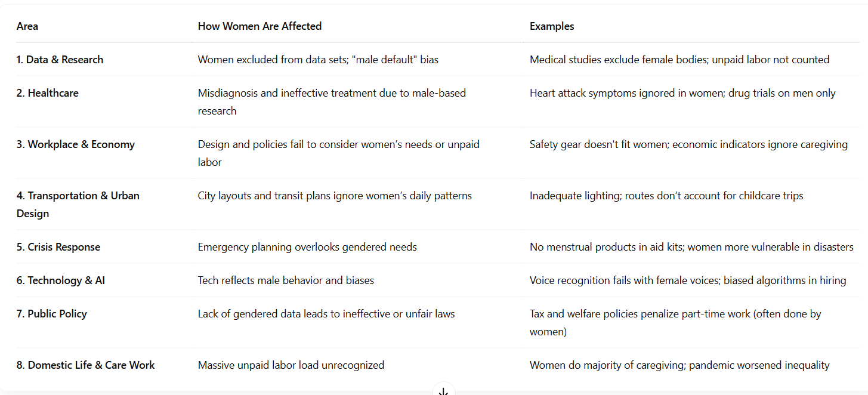Click the "How Women Are Affected" header
This screenshot has width=868, height=395.
260,26
